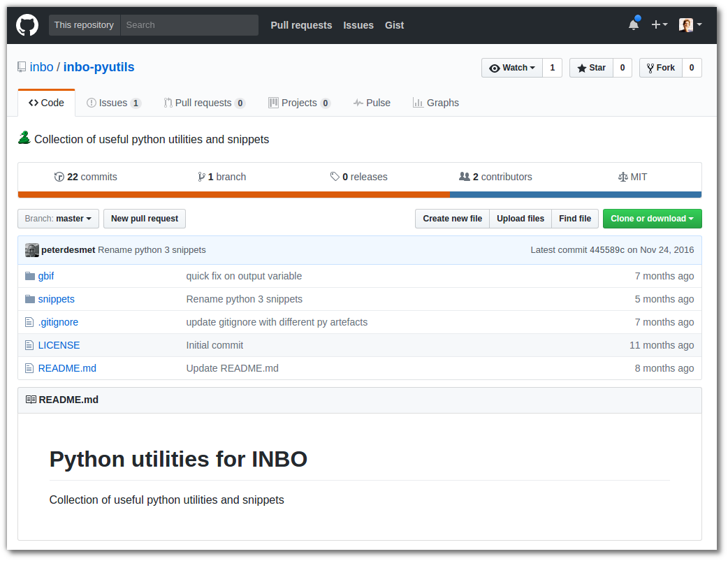This screenshot has width=728, height=561.
Task: Switch to the Issues tab
Action: [x=114, y=103]
